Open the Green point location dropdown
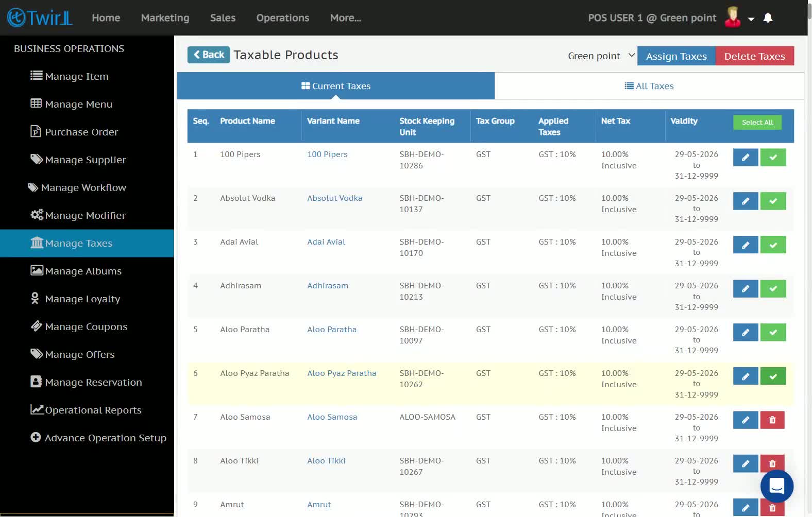The height and width of the screenshot is (517, 812). (x=601, y=56)
